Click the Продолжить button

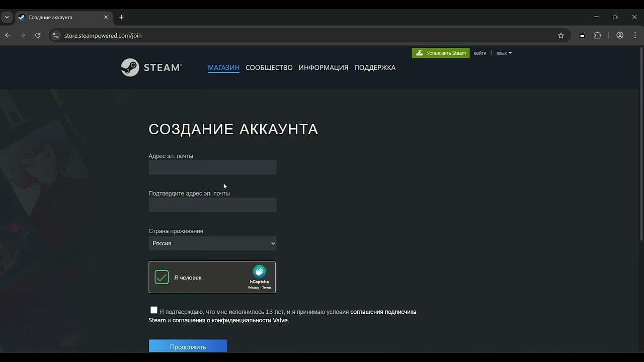tap(188, 346)
